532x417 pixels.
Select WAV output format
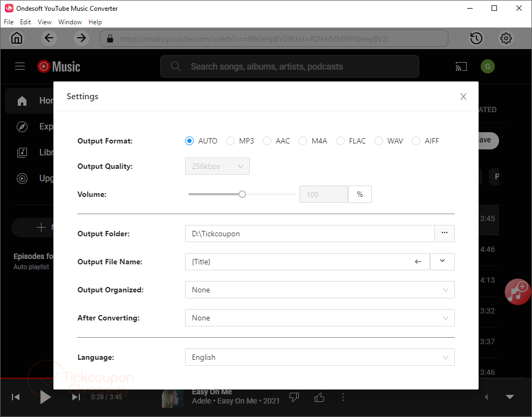click(x=379, y=141)
